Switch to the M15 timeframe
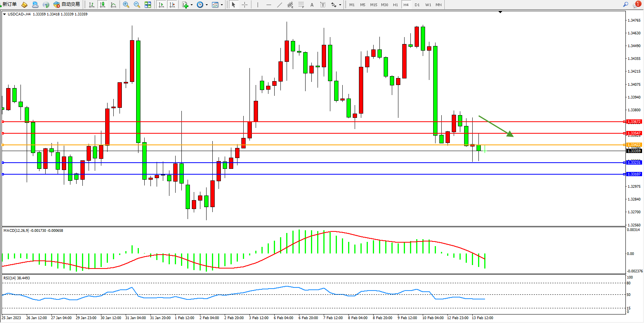The width and height of the screenshot is (644, 323). pos(373,5)
